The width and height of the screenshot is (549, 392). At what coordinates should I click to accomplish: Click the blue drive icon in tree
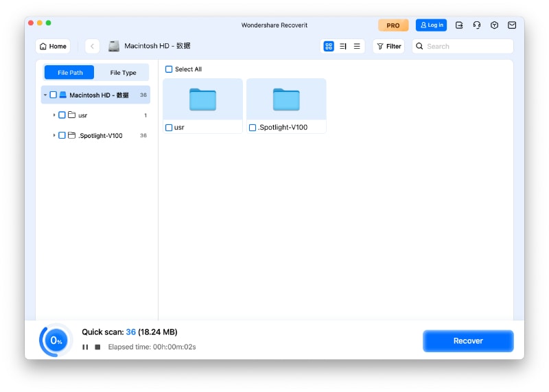click(63, 95)
